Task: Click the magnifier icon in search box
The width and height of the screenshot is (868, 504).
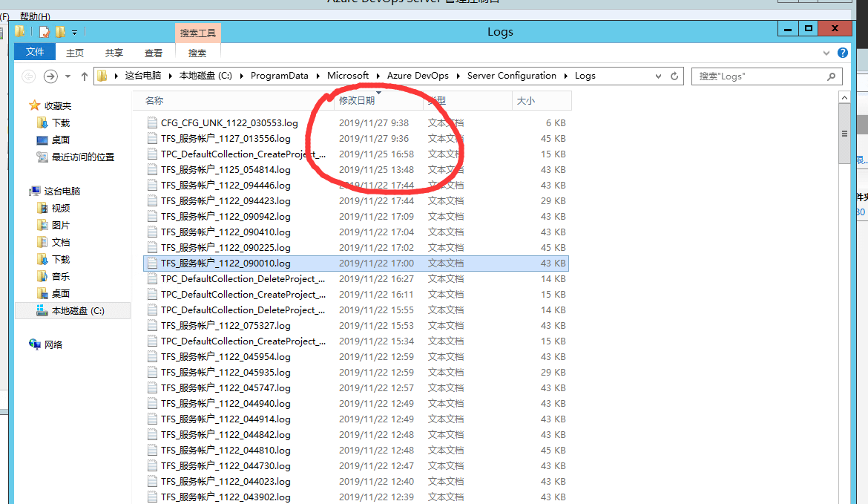Action: point(832,76)
